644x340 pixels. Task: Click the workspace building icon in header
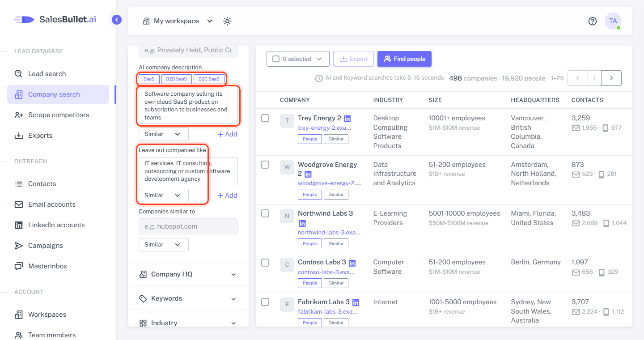(x=146, y=21)
